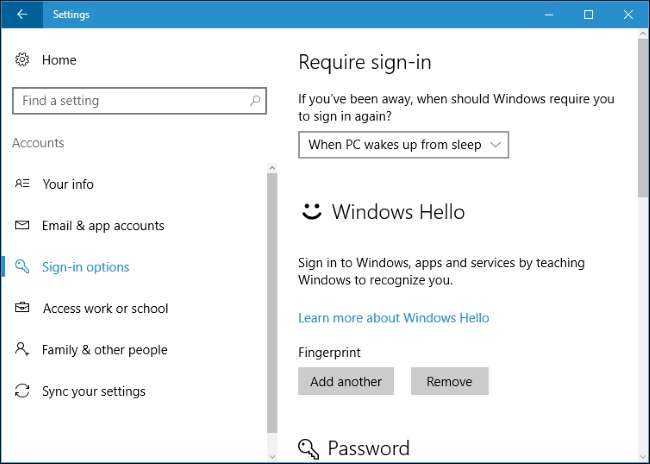Click the Add another fingerprint button
This screenshot has height=464, width=650.
click(x=346, y=381)
